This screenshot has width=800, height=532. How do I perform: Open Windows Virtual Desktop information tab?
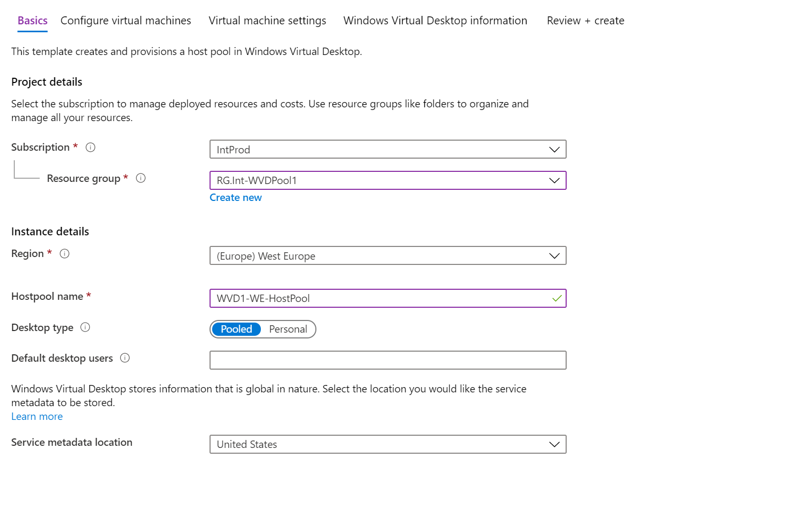435,21
